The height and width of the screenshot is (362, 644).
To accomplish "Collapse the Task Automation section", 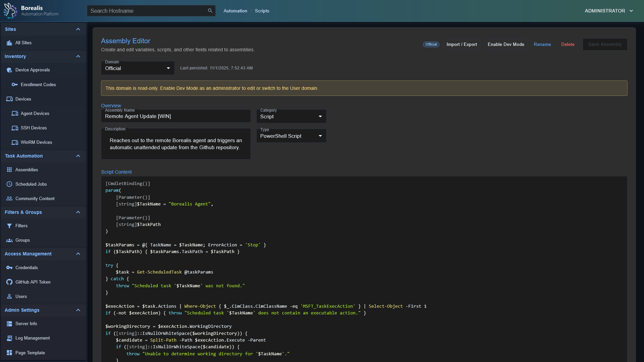I will click(x=78, y=156).
